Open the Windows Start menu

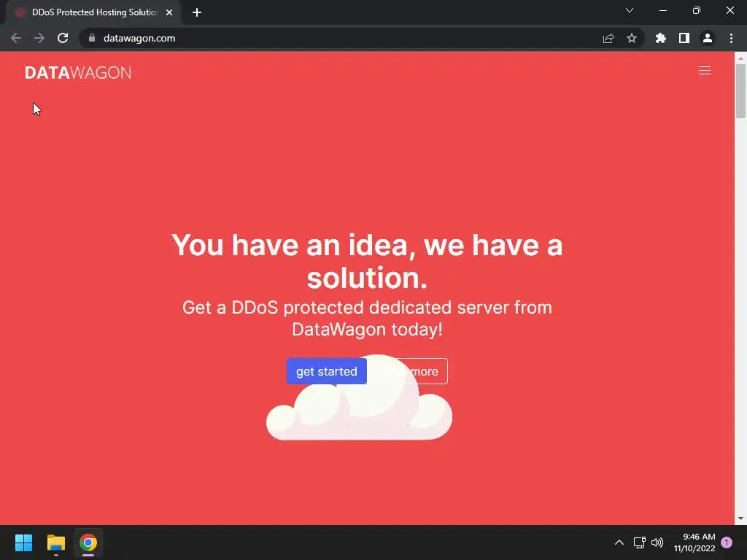[23, 542]
